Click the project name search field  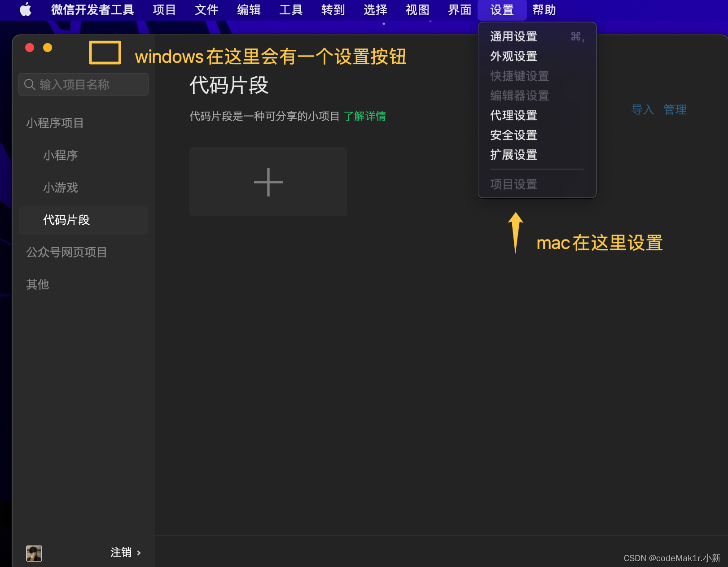[83, 84]
